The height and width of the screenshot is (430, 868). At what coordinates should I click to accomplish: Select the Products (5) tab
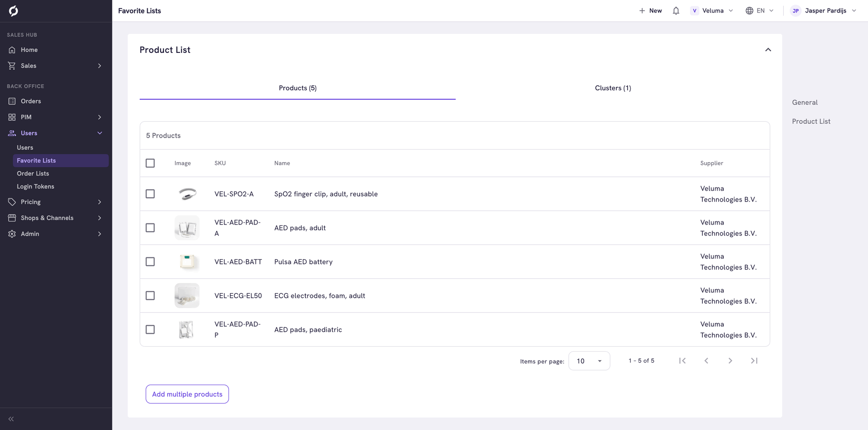tap(297, 88)
